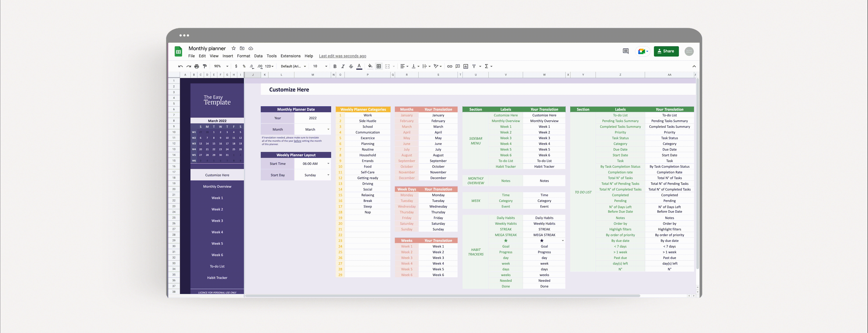868x333 pixels.
Task: Toggle italic formatting
Action: [x=343, y=66]
